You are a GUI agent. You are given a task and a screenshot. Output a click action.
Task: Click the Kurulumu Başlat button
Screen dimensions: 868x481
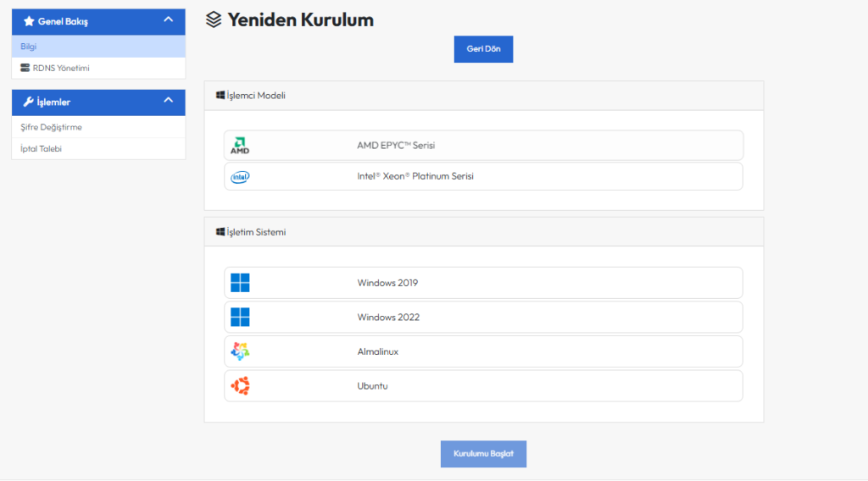tap(483, 454)
